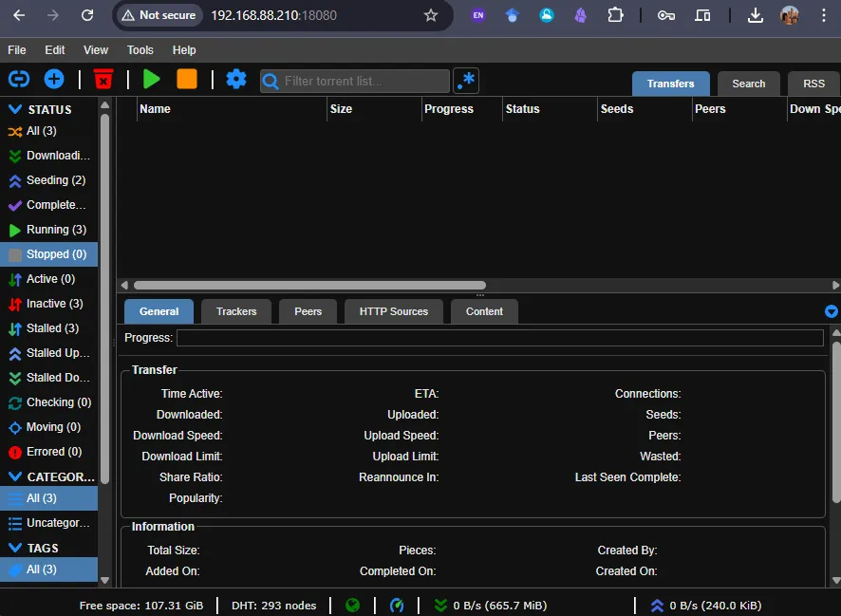Sort torrents by Size column
The height and width of the screenshot is (616, 841).
click(x=374, y=109)
